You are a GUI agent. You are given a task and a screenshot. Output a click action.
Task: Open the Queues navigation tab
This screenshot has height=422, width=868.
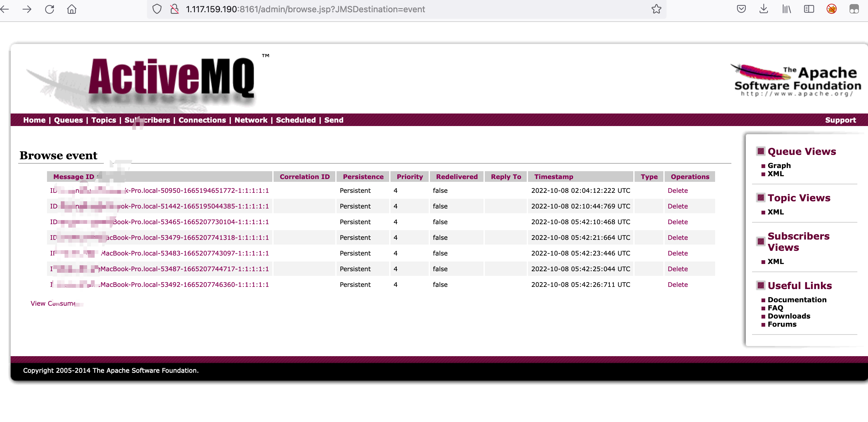coord(68,120)
